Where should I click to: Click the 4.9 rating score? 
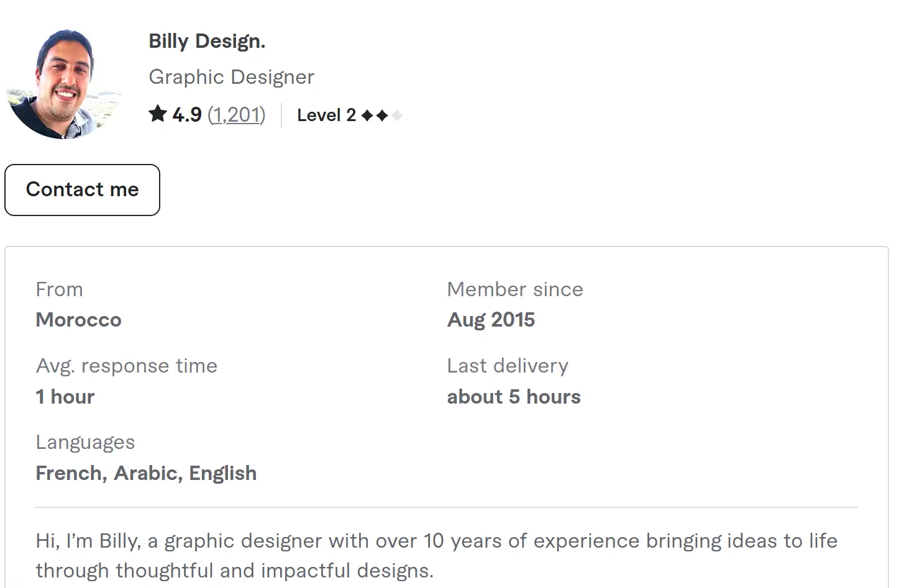click(x=187, y=115)
